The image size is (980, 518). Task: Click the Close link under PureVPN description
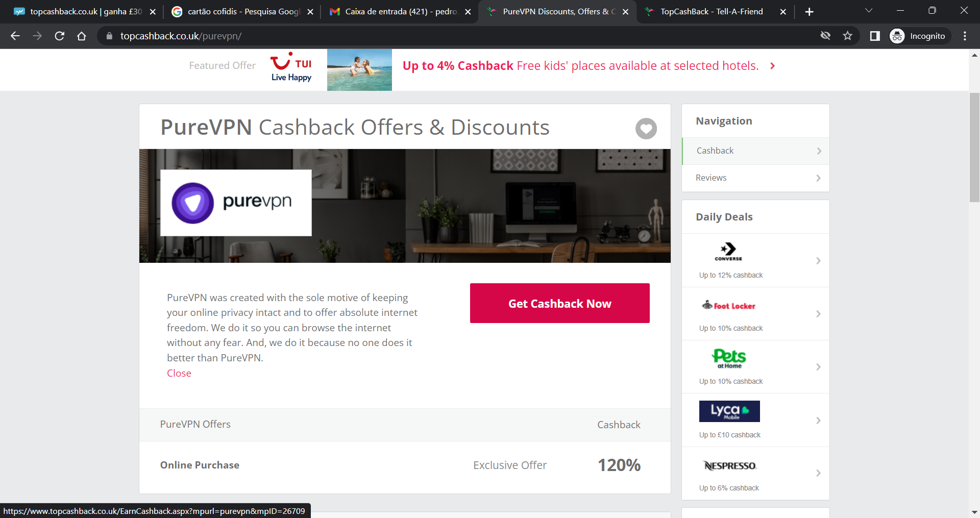[179, 373]
